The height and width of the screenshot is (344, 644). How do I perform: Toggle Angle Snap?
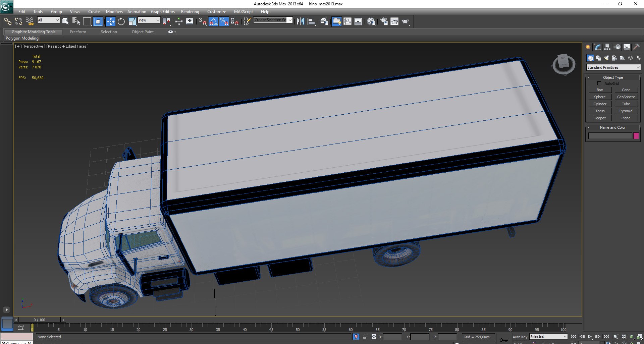(x=213, y=21)
